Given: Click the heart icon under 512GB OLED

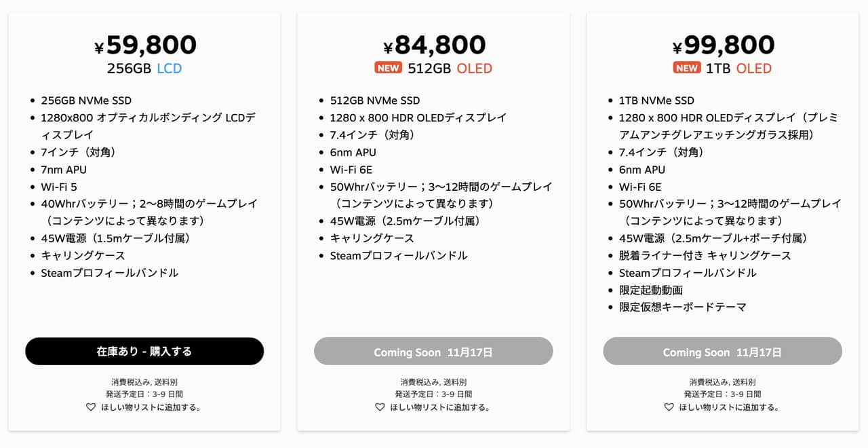Looking at the screenshot, I should tap(380, 407).
